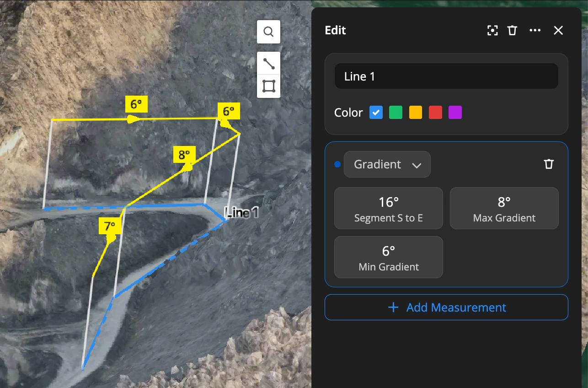Delete the Gradient measurement row
The height and width of the screenshot is (388, 588).
549,164
